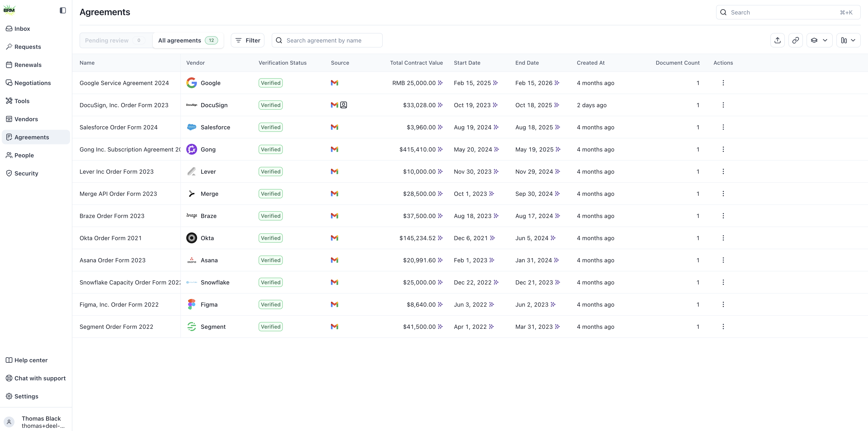The width and height of the screenshot is (868, 431).
Task: Click the Search agreement by name field
Action: [327, 40]
